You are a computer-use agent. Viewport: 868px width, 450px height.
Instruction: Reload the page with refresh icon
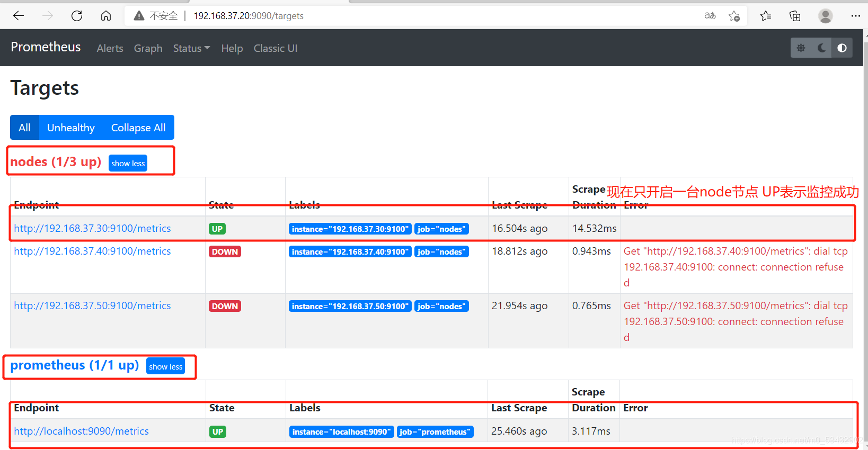77,16
